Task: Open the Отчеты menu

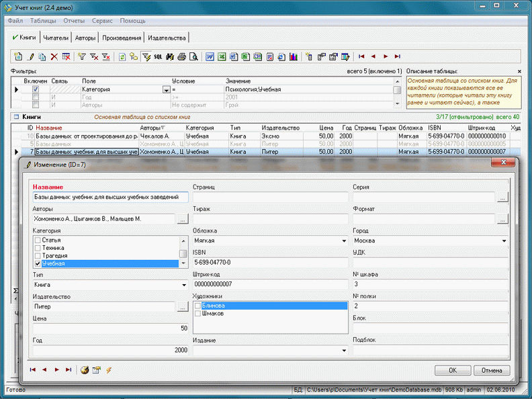Action: (74, 21)
